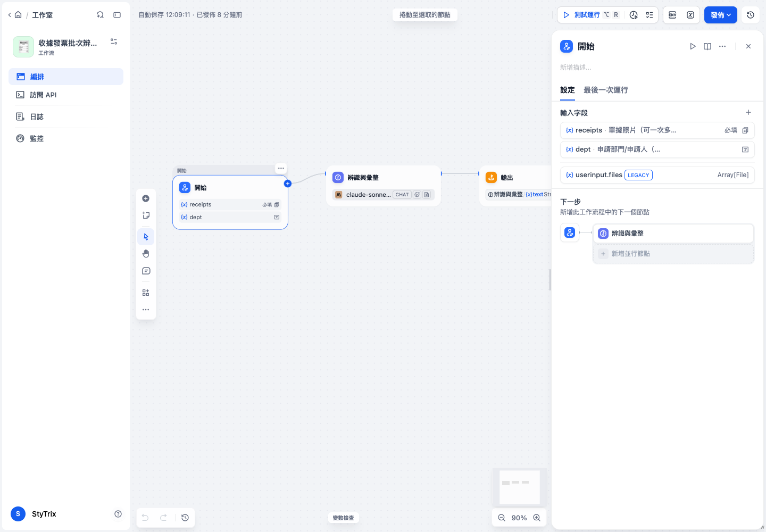766x532 pixels.
Task: Add a note with the sticky-note tool
Action: tap(146, 215)
